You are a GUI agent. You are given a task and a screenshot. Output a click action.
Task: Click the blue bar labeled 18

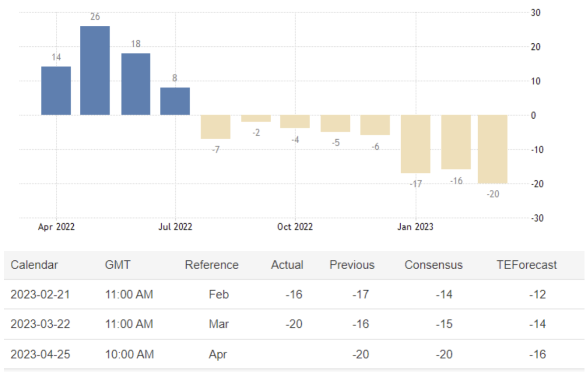tap(135, 84)
